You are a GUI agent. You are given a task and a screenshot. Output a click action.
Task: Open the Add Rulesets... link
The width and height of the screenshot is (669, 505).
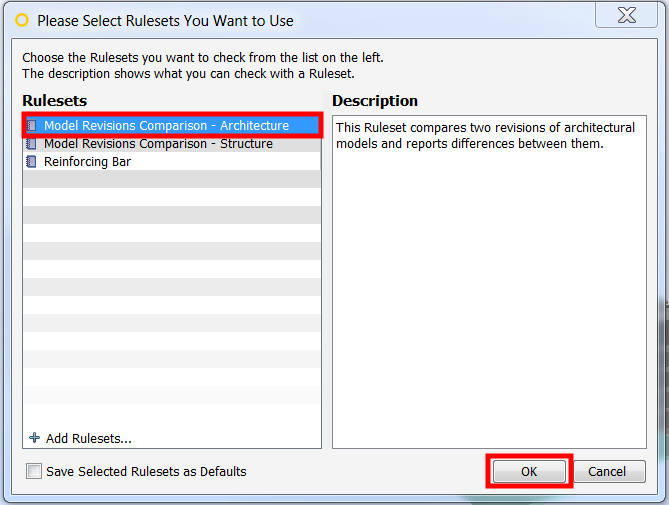click(x=89, y=438)
